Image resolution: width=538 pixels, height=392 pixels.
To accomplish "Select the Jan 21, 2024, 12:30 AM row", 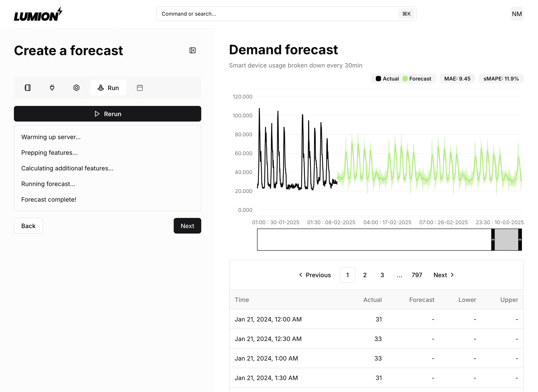I will tap(376, 339).
